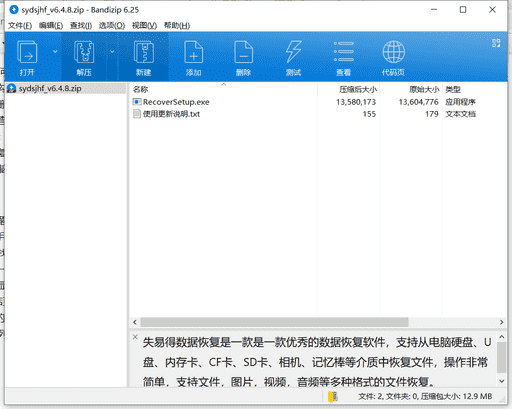Click the Code page (代码页) globe icon
Screen dimensions: 512x409
pos(394,52)
